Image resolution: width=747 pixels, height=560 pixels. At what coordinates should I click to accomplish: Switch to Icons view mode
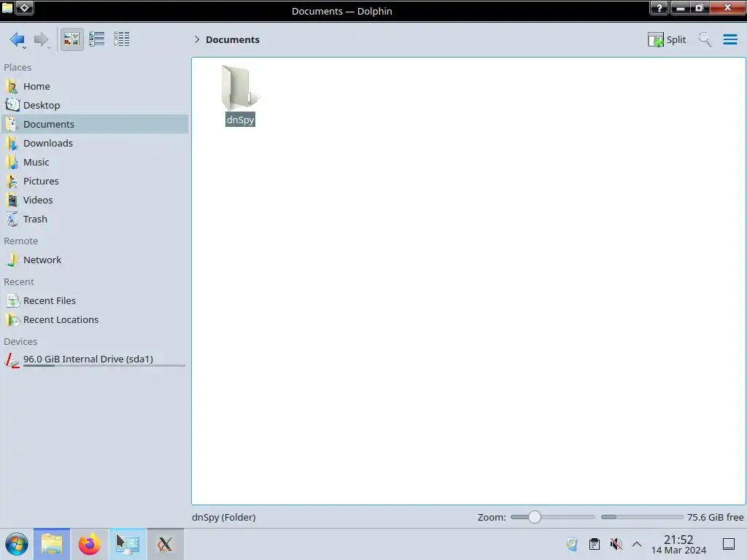point(71,39)
